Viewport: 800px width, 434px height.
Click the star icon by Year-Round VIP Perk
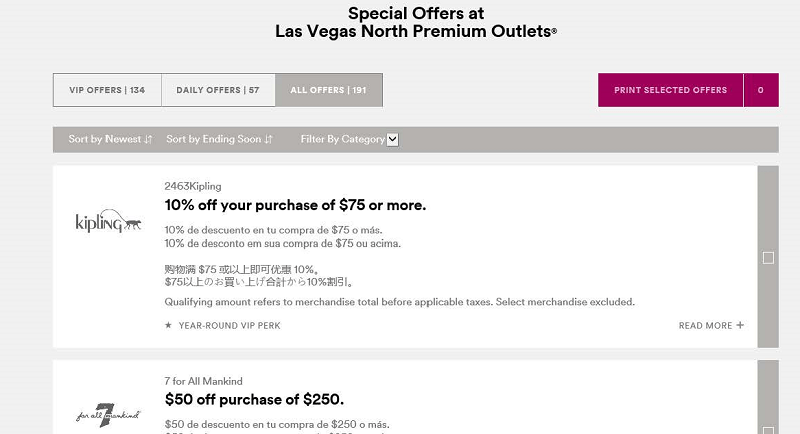click(x=168, y=325)
